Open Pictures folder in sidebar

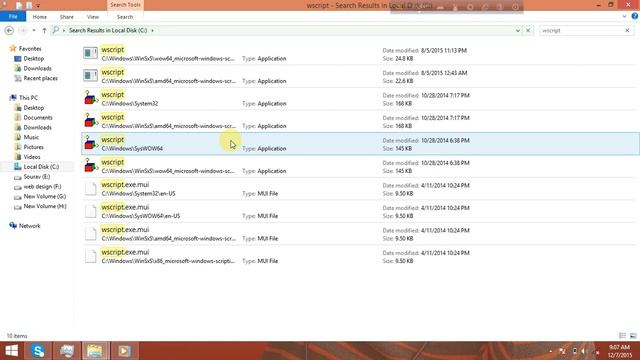(x=33, y=147)
